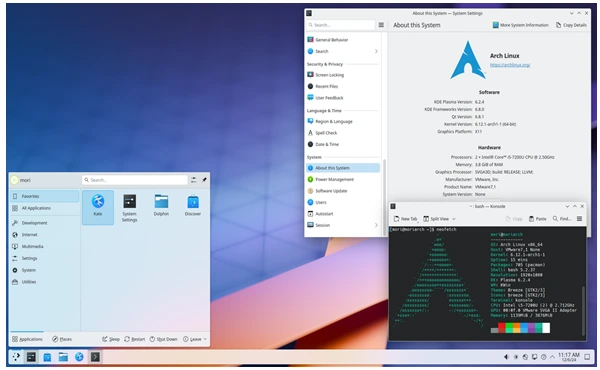
Task: Show desktop using taskbar corner icon
Action: [x=587, y=357]
